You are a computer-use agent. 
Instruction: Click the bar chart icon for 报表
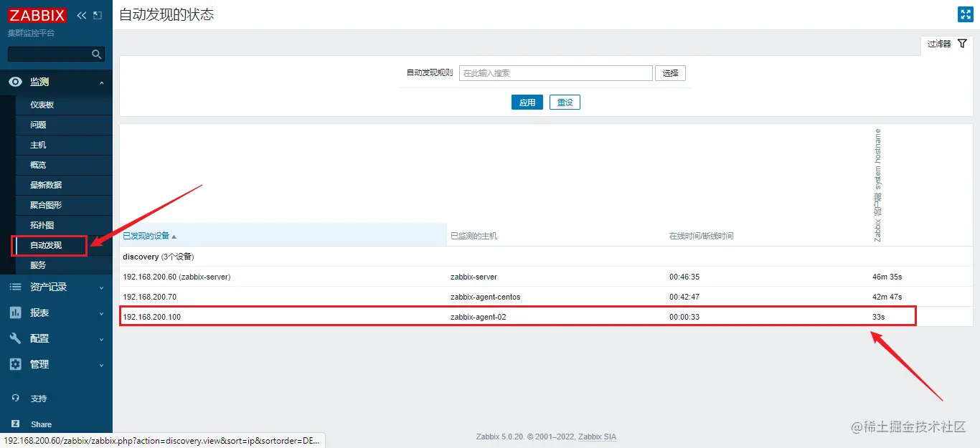(15, 313)
